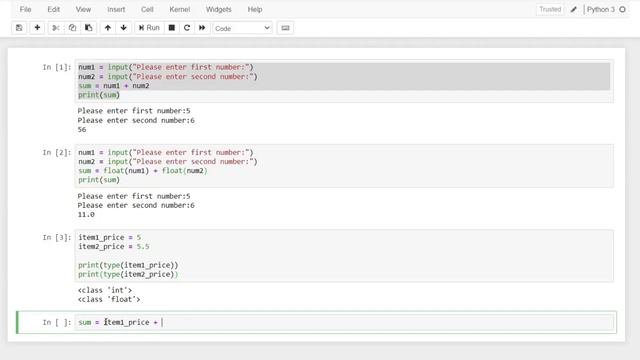640x360 pixels.
Task: Click the kernel idle circle indicator
Action: click(x=622, y=9)
